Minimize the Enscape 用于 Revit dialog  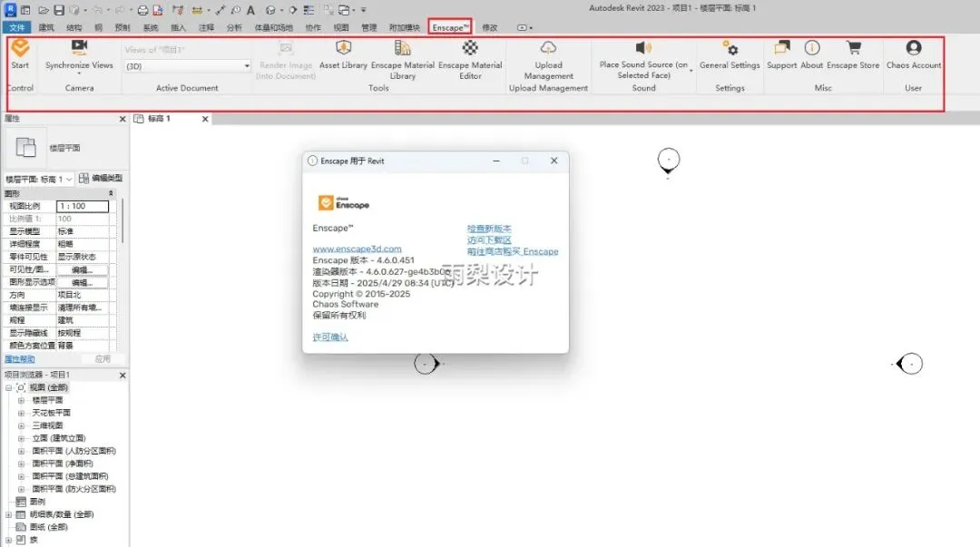point(496,161)
